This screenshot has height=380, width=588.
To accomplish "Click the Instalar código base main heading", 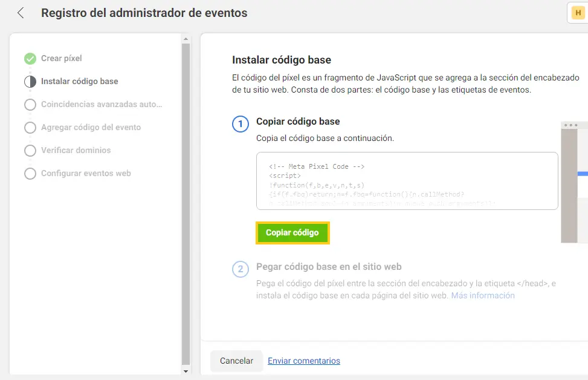I will pyautogui.click(x=282, y=60).
